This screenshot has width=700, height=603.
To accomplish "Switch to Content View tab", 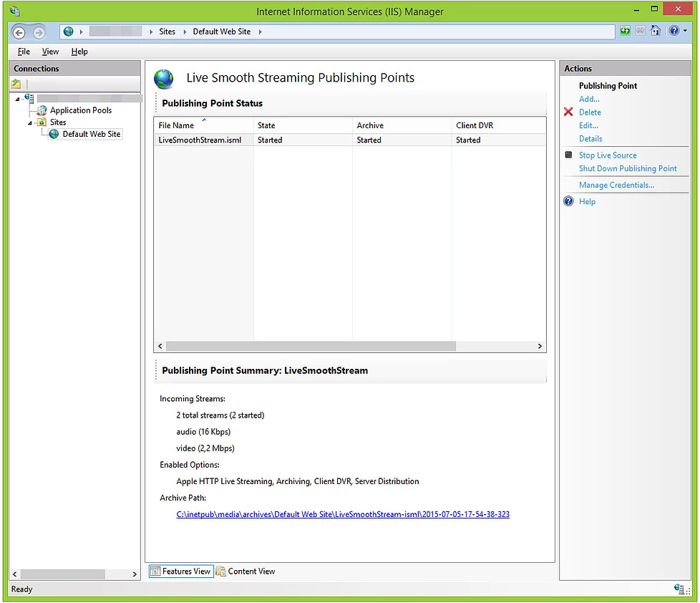I will click(246, 571).
